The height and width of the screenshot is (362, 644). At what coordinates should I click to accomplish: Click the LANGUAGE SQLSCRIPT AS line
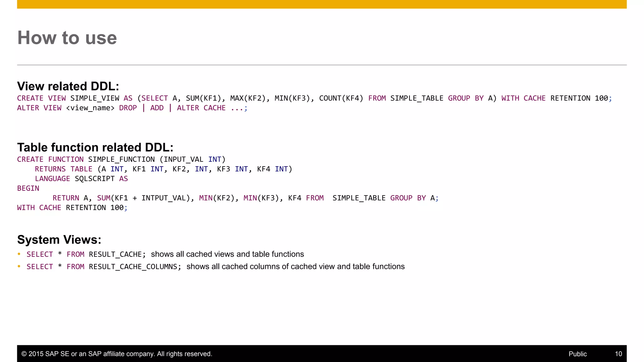coord(81,179)
